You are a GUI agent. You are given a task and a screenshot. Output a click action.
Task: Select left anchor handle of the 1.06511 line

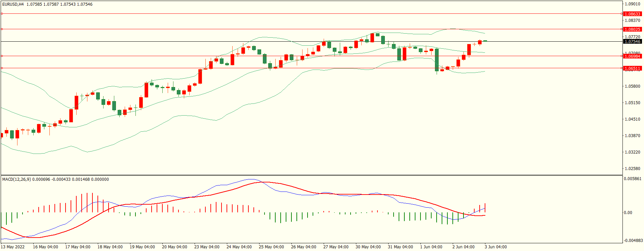click(2, 68)
